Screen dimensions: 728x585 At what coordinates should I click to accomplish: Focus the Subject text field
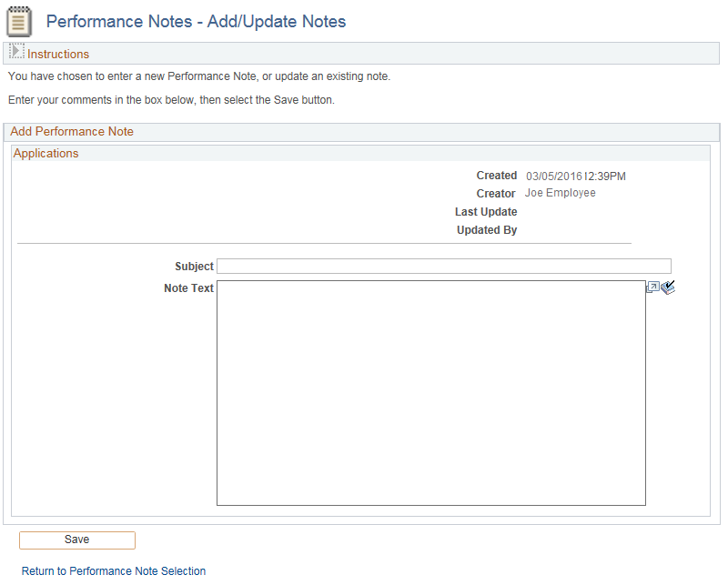[443, 267]
